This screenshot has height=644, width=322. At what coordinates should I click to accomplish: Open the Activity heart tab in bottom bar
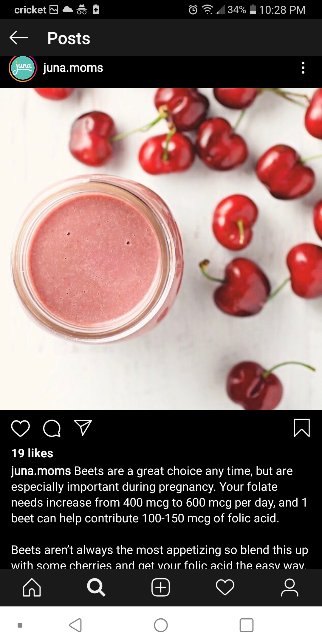pyautogui.click(x=225, y=587)
